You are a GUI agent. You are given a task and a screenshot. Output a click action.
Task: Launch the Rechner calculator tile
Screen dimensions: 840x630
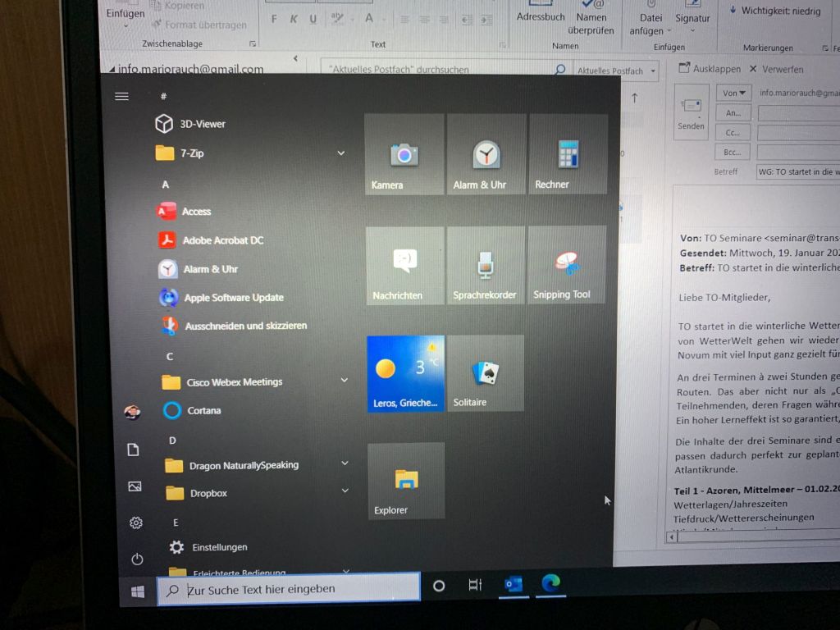coord(568,155)
